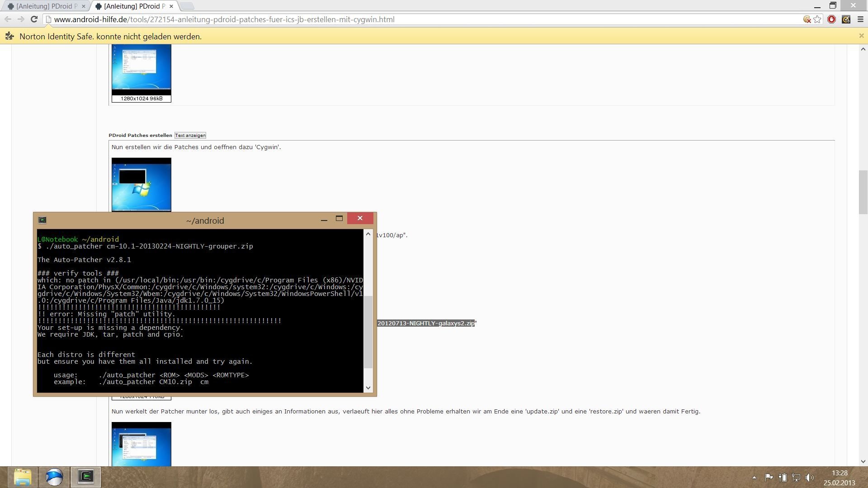868x488 pixels.
Task: Open the 1280x1024 96kB screenshot thumbnail
Action: 142,73
